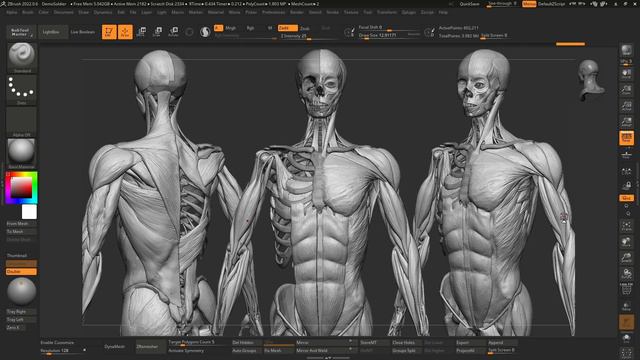Click the SubTool Master button

(20, 32)
